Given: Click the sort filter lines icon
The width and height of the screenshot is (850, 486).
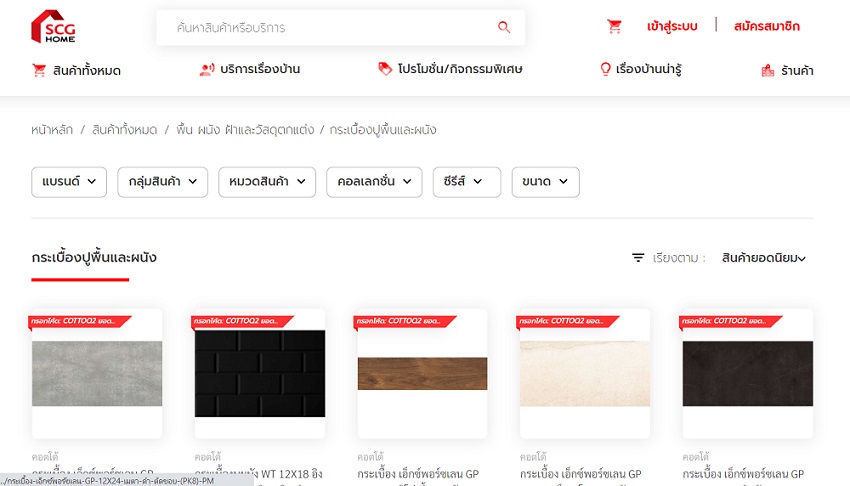Looking at the screenshot, I should [638, 258].
